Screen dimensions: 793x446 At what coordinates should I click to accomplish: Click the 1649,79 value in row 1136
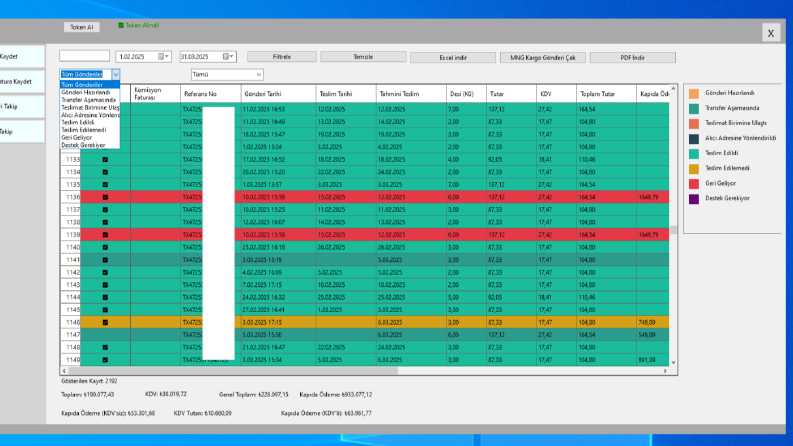click(x=648, y=197)
